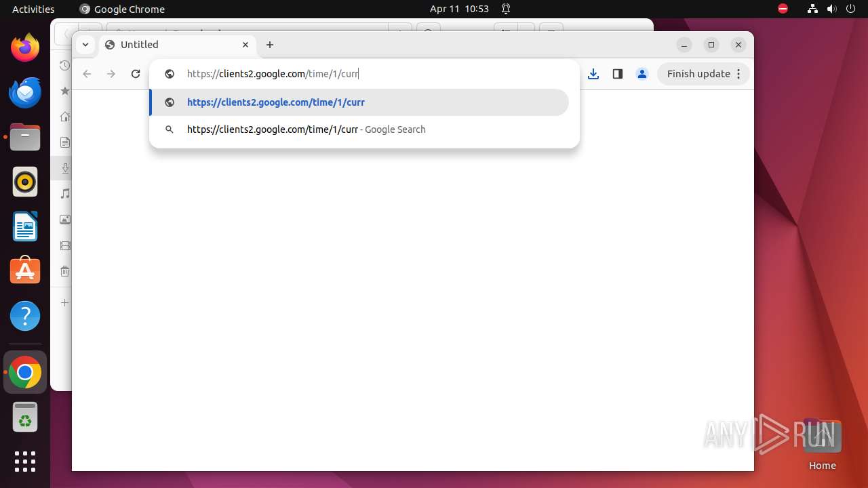Click the red do-not-disturb indicator
868x488 pixels.
[783, 9]
